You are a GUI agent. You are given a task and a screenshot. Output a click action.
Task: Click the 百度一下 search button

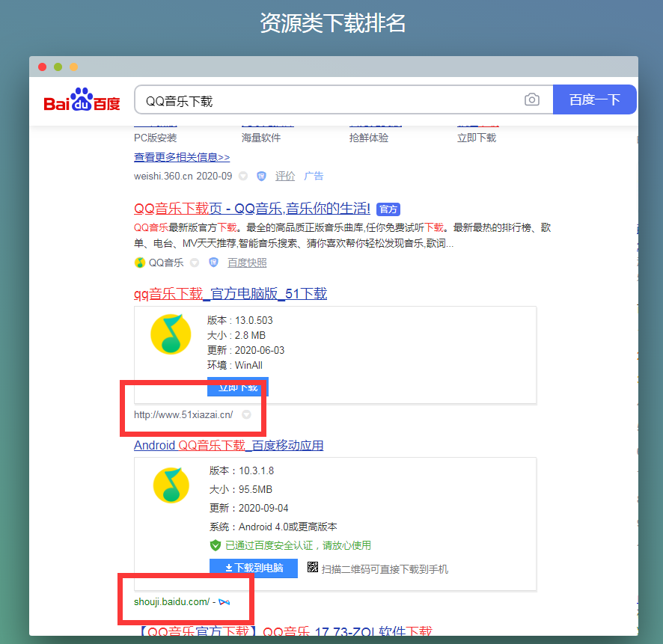click(x=594, y=99)
